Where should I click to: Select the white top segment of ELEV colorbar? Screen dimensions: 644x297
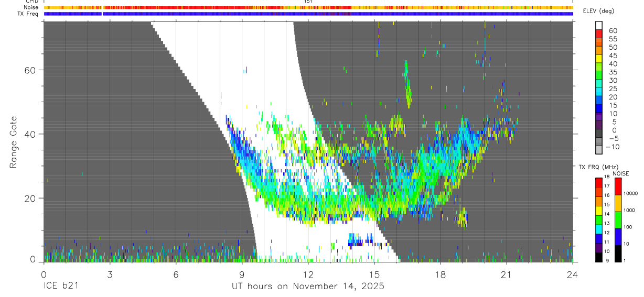click(x=599, y=25)
